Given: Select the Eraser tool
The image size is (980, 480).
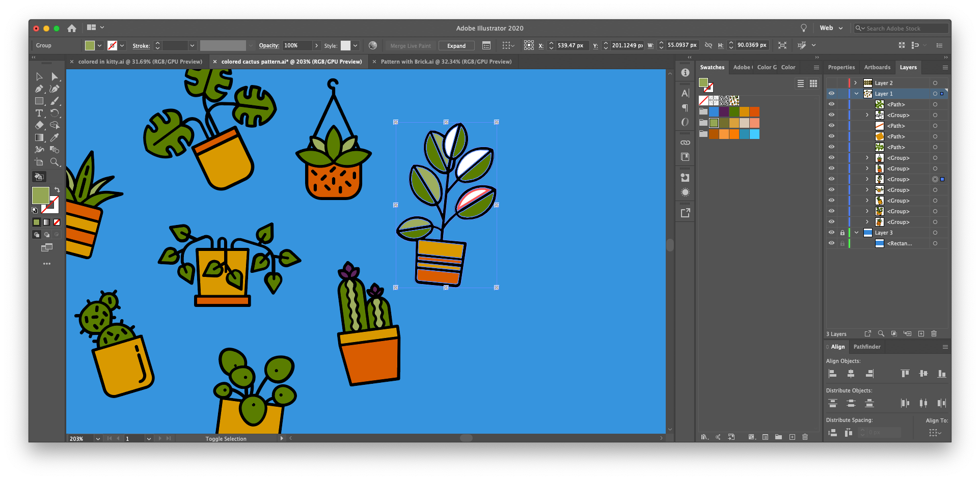Looking at the screenshot, I should click(39, 125).
